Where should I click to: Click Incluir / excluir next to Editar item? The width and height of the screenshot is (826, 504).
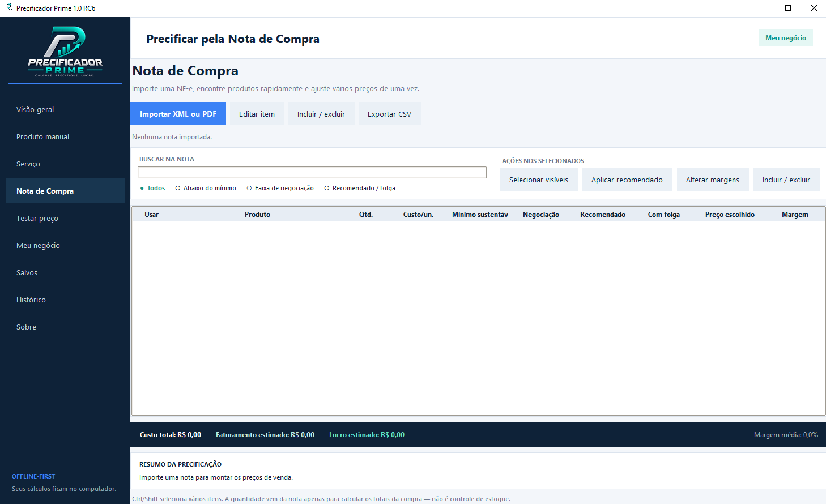point(321,114)
